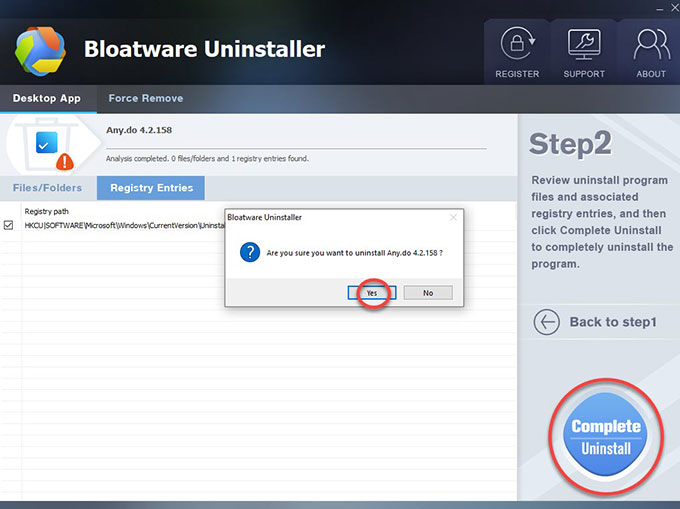Select the HKCU\SOFTWARE\Microsoft registry path row
680x509 pixels.
[124, 225]
